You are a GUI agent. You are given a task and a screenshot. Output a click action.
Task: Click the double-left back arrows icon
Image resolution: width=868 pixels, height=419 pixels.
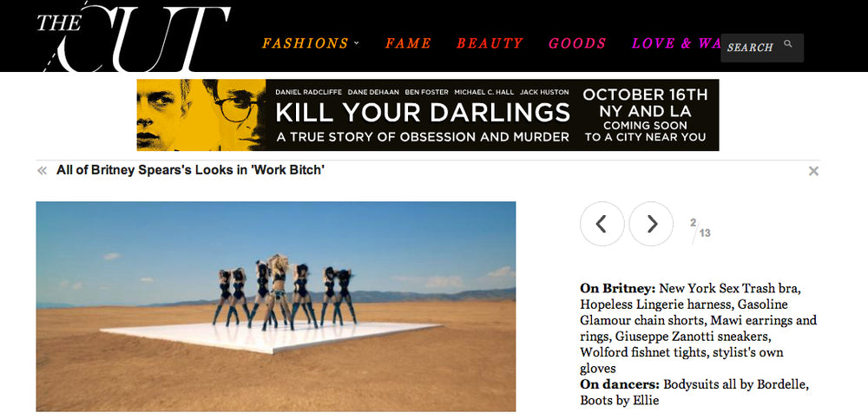(x=42, y=171)
